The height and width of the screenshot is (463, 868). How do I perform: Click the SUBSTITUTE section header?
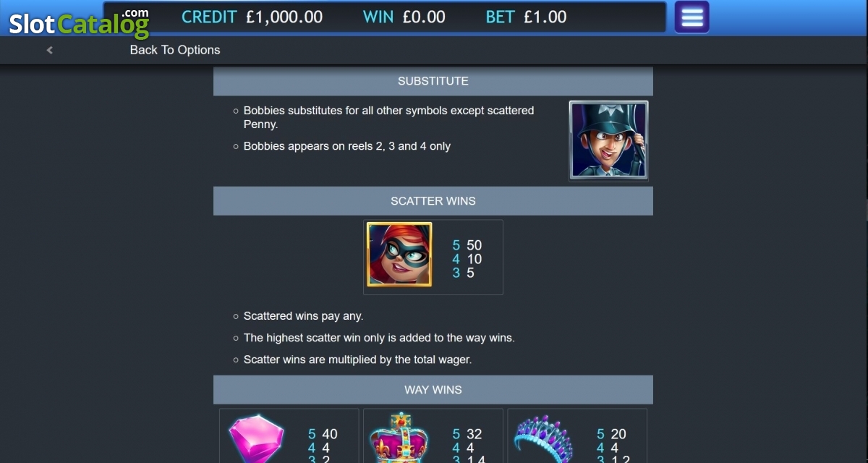pyautogui.click(x=433, y=81)
